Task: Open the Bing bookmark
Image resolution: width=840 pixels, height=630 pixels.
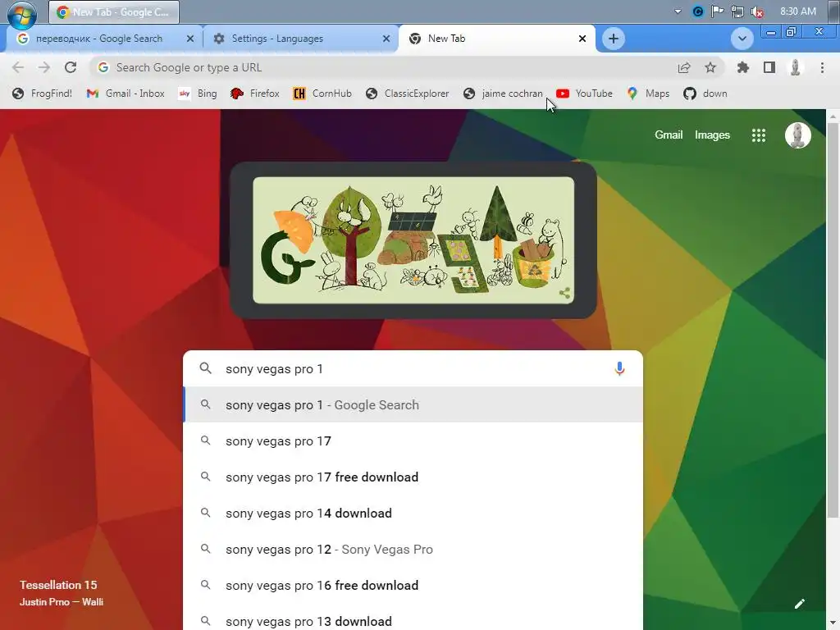Action: pyautogui.click(x=198, y=94)
